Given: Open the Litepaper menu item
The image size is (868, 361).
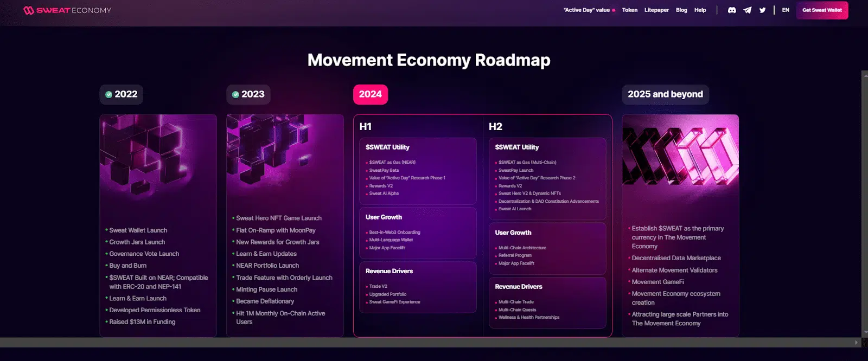Looking at the screenshot, I should [656, 10].
